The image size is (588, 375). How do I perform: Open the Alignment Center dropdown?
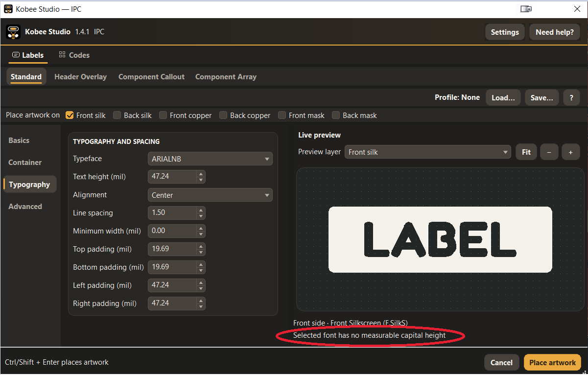click(210, 195)
